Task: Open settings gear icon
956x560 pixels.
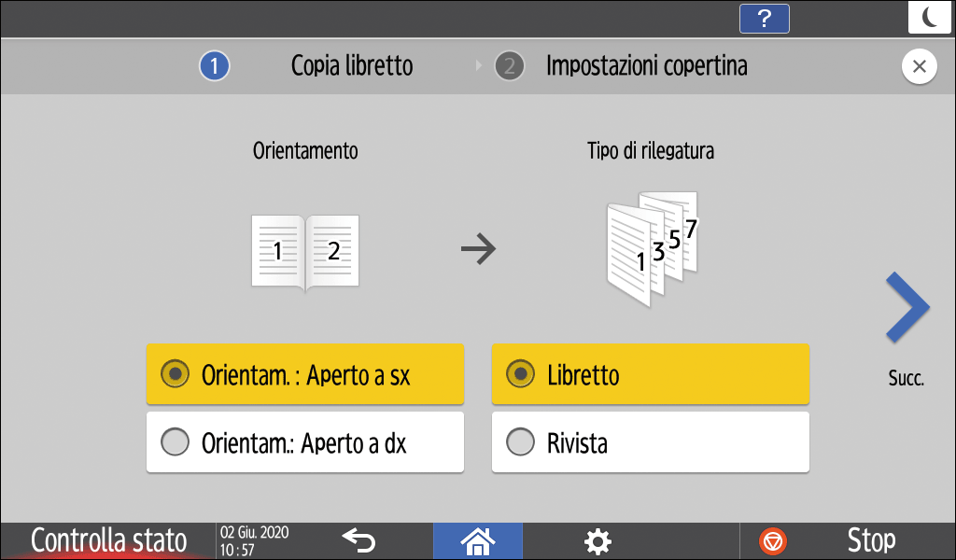Action: point(597,540)
